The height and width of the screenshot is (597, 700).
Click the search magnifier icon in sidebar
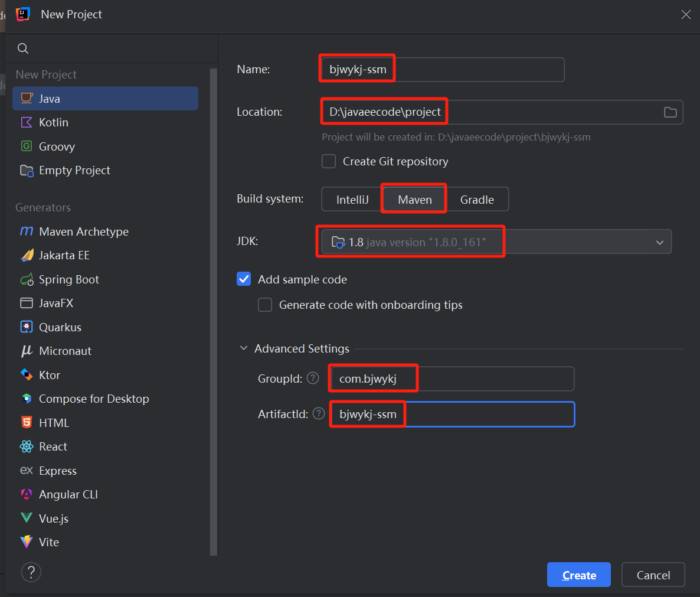(23, 48)
